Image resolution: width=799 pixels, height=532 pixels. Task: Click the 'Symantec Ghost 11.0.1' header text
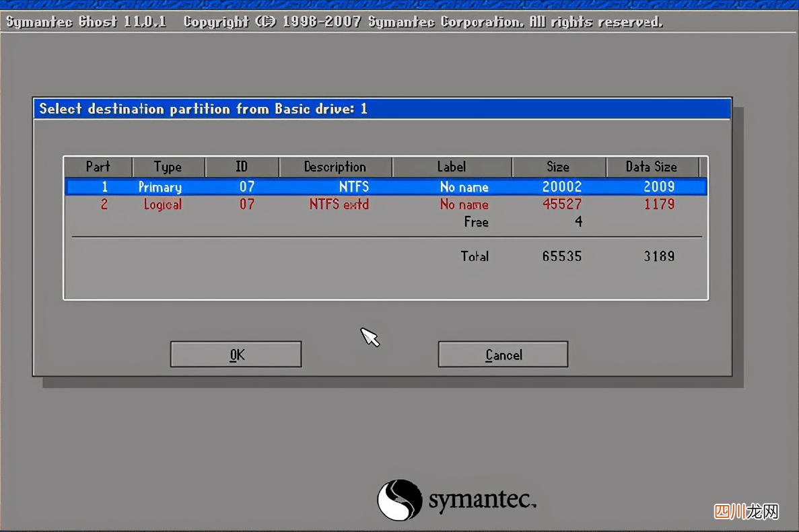86,22
